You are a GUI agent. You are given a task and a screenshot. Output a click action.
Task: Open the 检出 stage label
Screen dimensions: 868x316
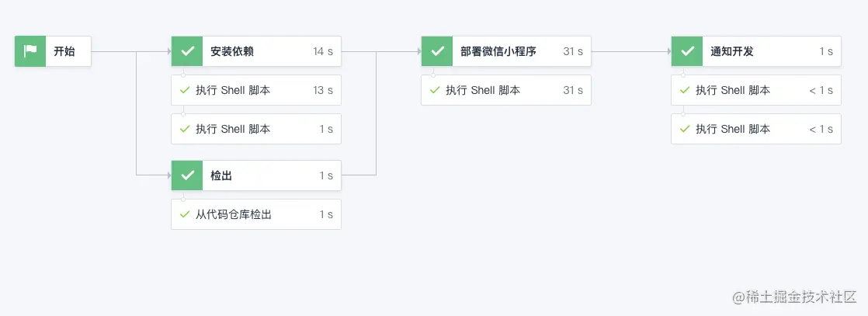(221, 175)
